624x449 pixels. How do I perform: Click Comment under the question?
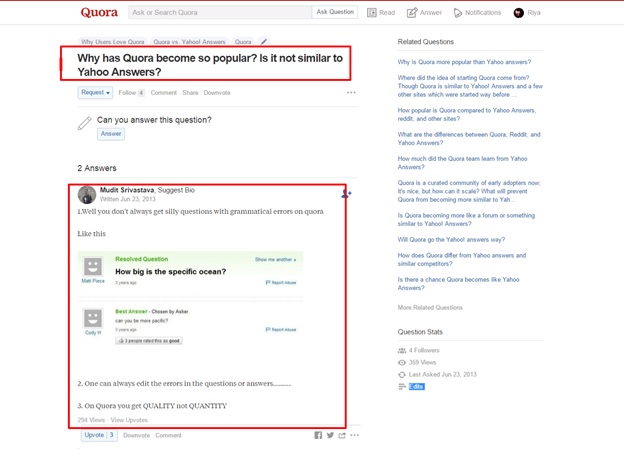click(x=164, y=93)
